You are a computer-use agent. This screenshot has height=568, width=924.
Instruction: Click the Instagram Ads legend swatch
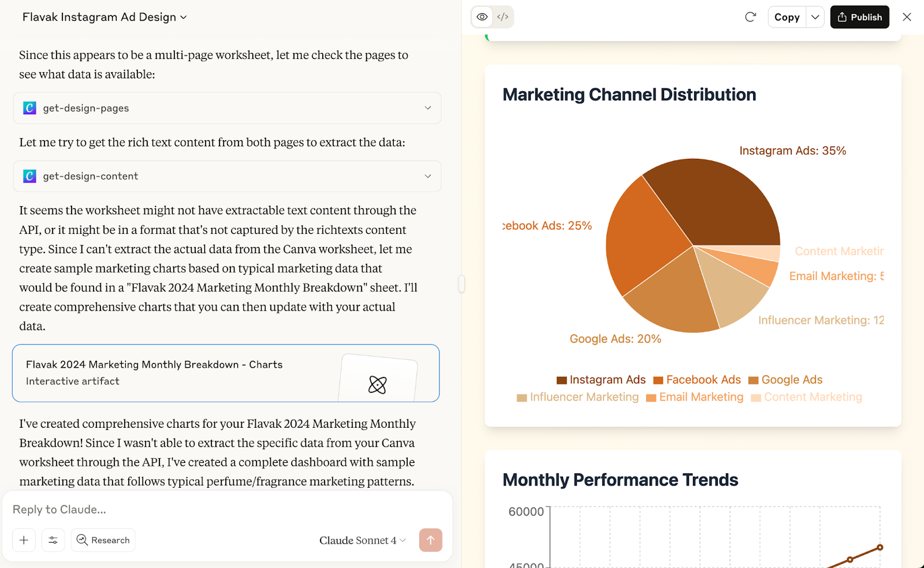[562, 380]
